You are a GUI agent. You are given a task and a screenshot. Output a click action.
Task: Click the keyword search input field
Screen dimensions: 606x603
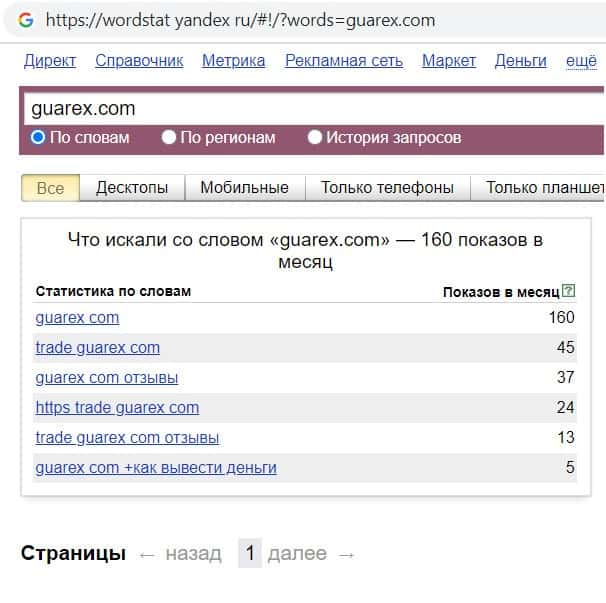click(300, 108)
